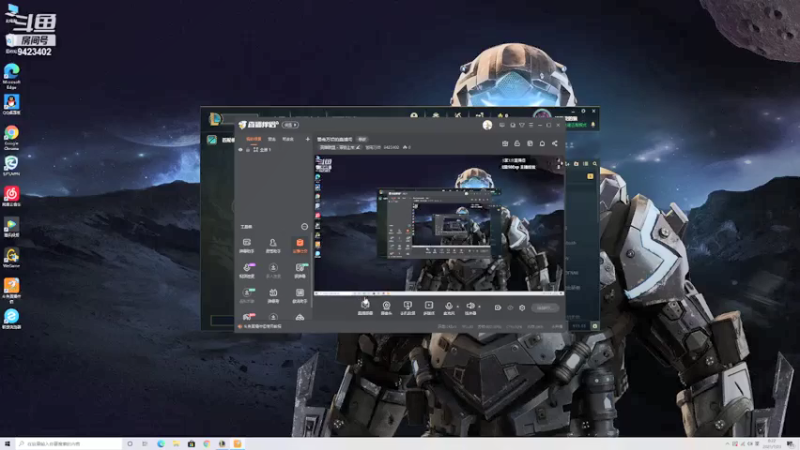Switch to the second scene tab
The image size is (800, 450).
pos(271,139)
